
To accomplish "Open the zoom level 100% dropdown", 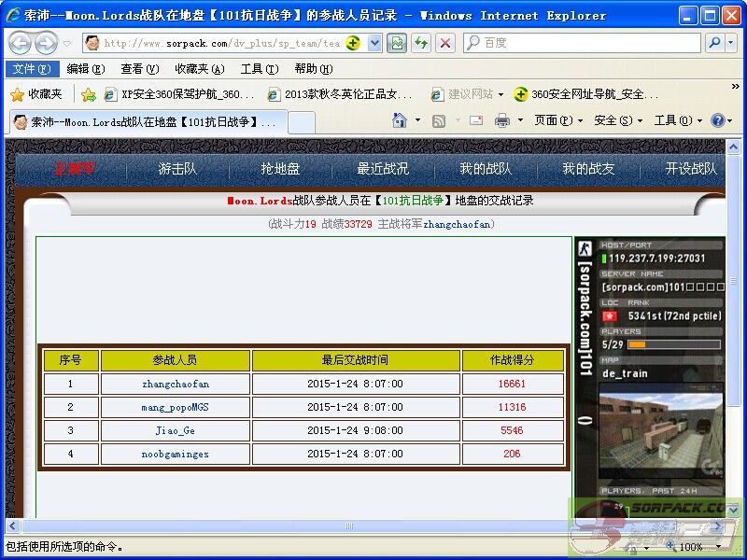I will pos(697,547).
